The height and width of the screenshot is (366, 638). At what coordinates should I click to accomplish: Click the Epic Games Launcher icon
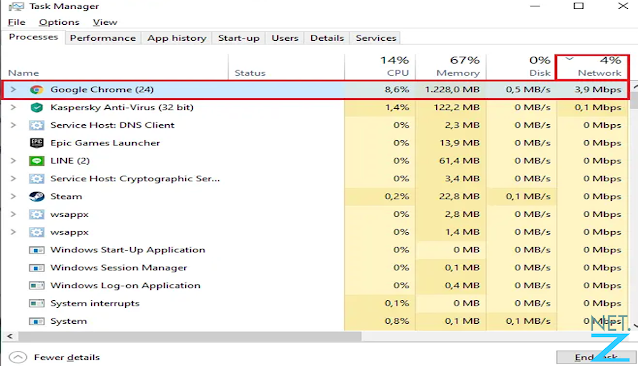pos(37,143)
